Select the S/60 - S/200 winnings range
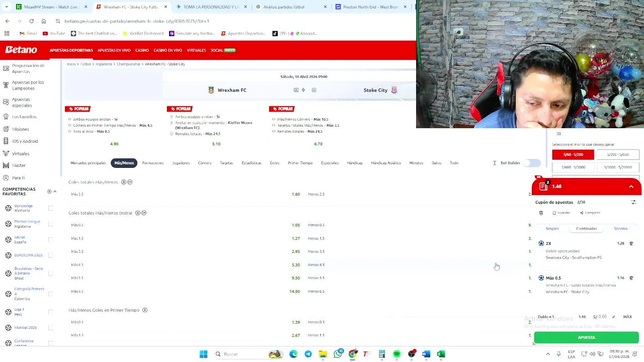 (573, 154)
